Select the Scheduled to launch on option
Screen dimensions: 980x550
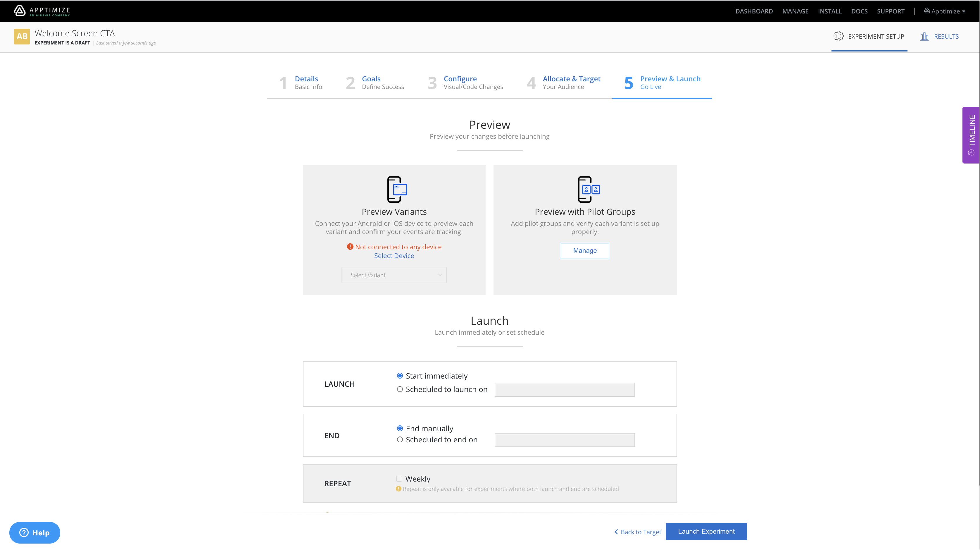coord(400,389)
